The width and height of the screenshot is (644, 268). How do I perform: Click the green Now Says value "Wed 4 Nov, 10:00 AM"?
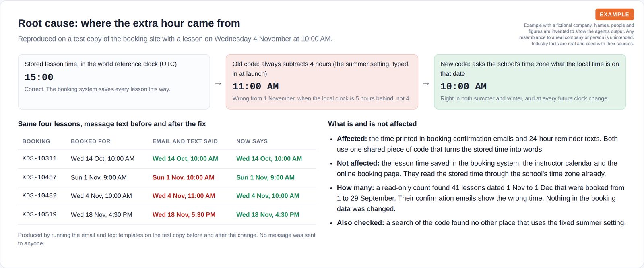[x=268, y=196]
